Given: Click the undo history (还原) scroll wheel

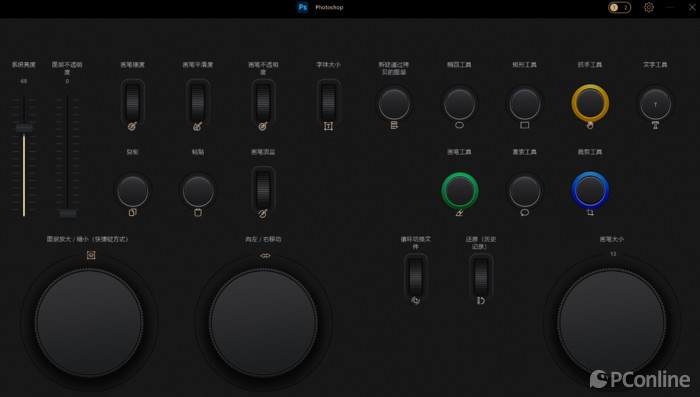Looking at the screenshot, I should [481, 276].
